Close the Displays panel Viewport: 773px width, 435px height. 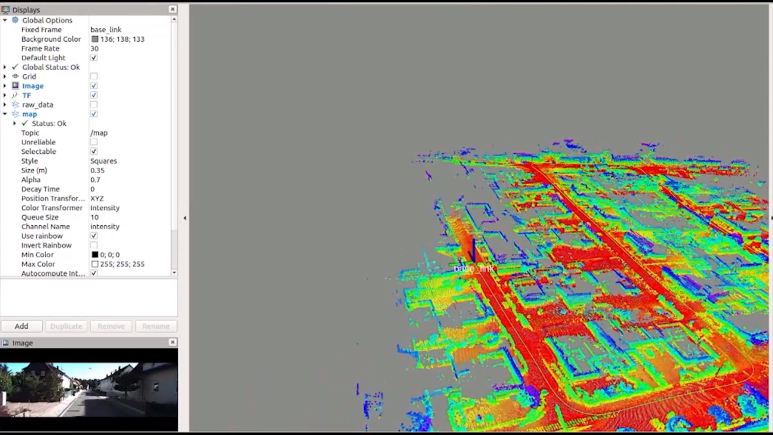(173, 9)
